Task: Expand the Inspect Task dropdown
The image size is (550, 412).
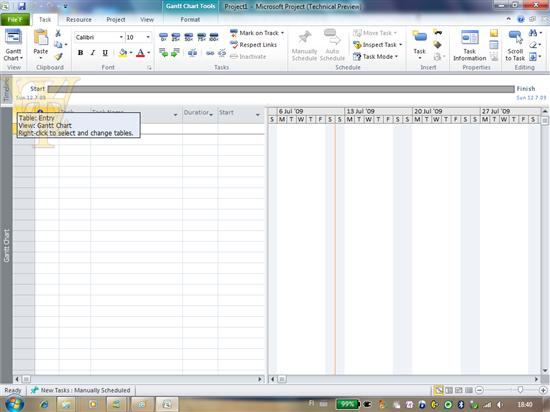Action: point(400,45)
